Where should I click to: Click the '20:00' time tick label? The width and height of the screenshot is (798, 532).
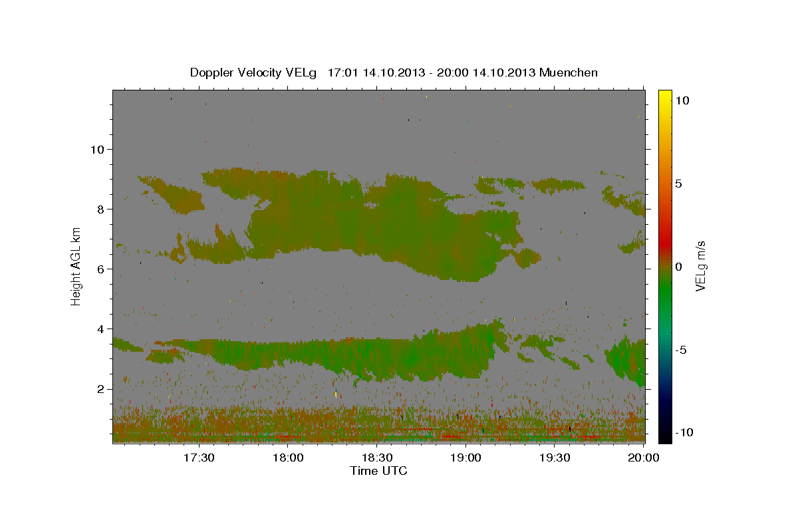pos(644,458)
